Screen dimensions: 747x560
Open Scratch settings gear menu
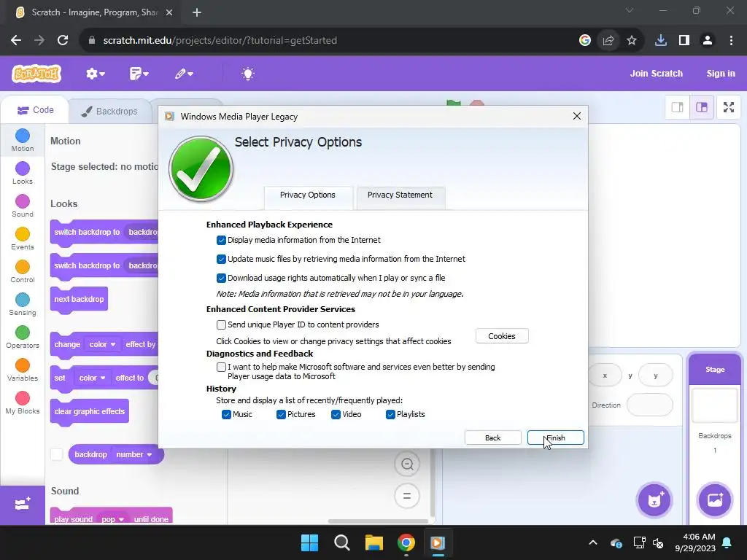(x=96, y=74)
